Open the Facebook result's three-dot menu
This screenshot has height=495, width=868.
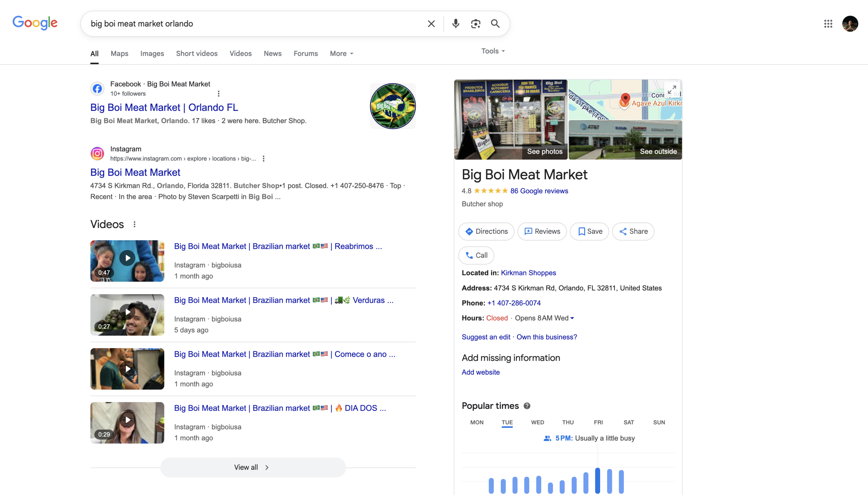(218, 94)
